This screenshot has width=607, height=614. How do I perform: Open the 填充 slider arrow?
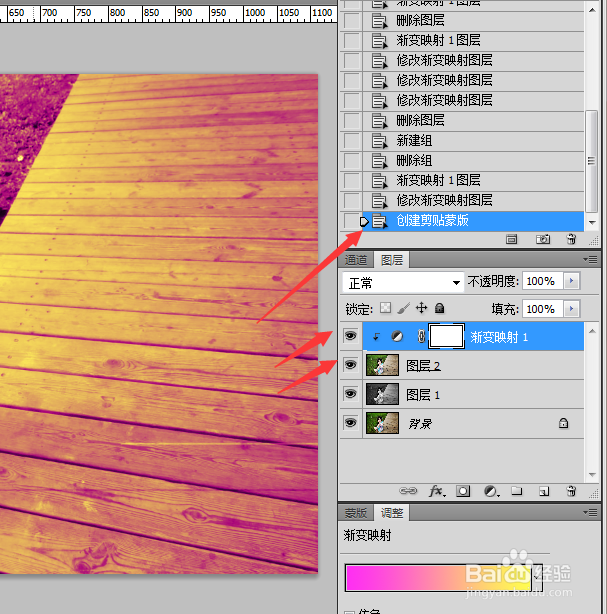click(x=572, y=309)
